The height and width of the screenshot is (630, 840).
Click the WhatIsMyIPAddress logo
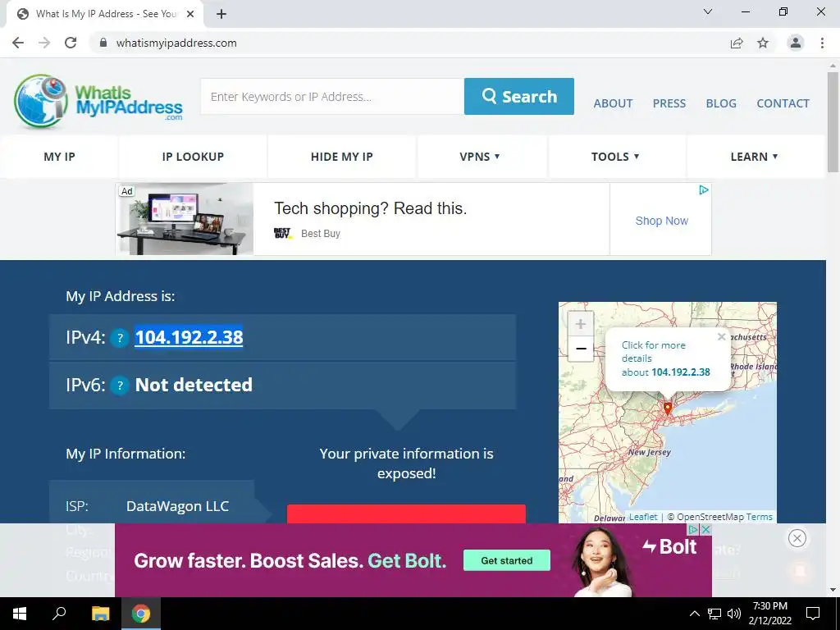pyautogui.click(x=98, y=101)
